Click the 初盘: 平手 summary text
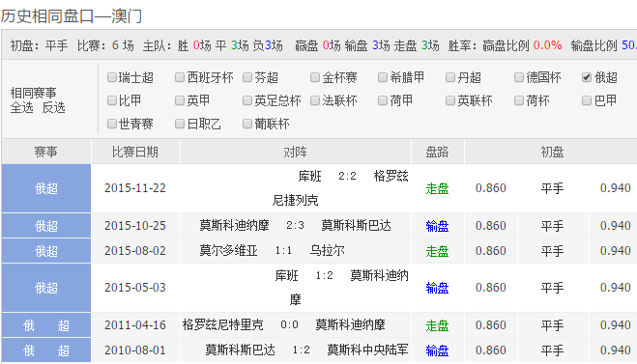Viewport: 637px width, 364px height. tap(39, 45)
